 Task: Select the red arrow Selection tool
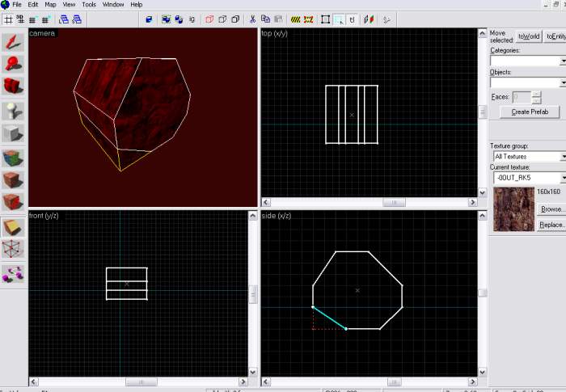14,40
